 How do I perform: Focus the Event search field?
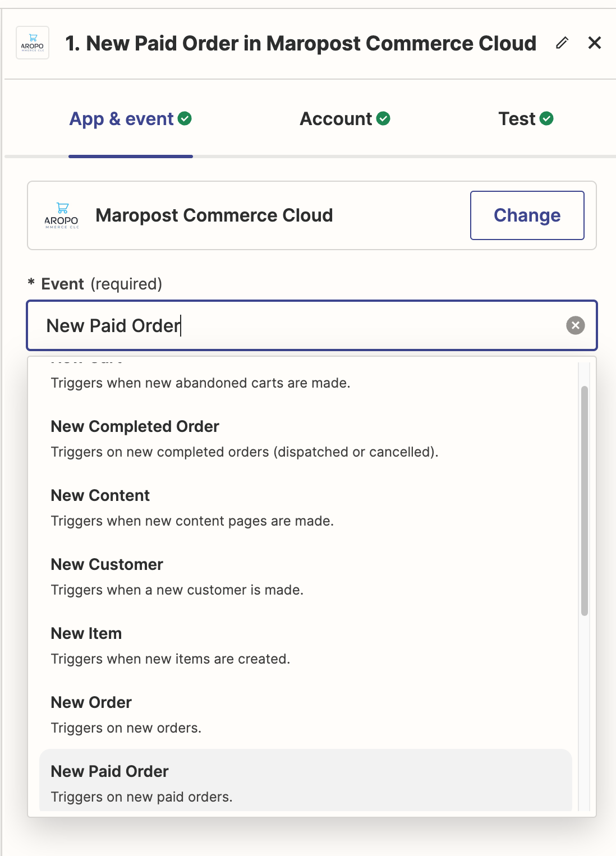pyautogui.click(x=312, y=325)
